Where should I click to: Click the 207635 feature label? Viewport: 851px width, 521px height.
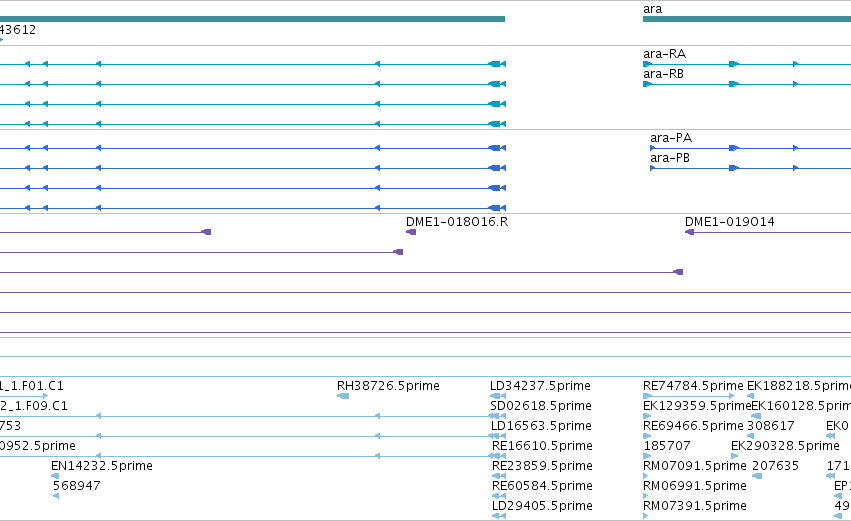[x=776, y=466]
